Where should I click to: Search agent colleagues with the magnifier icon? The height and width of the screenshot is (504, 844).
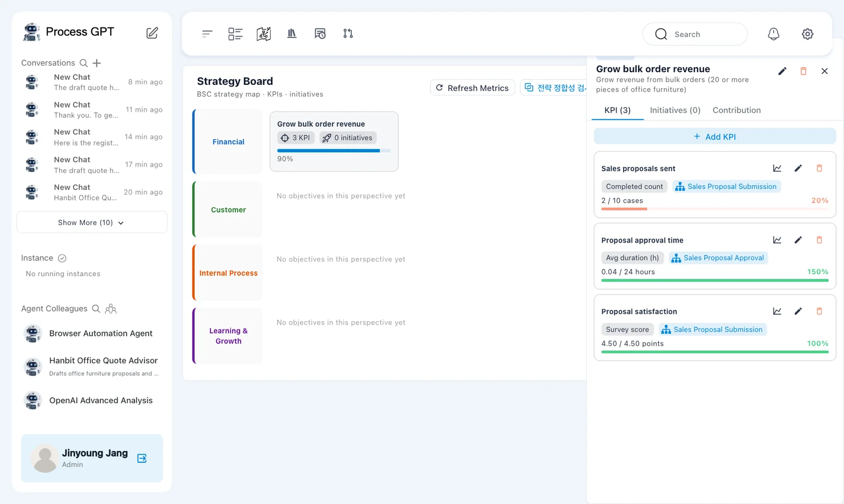(x=96, y=309)
